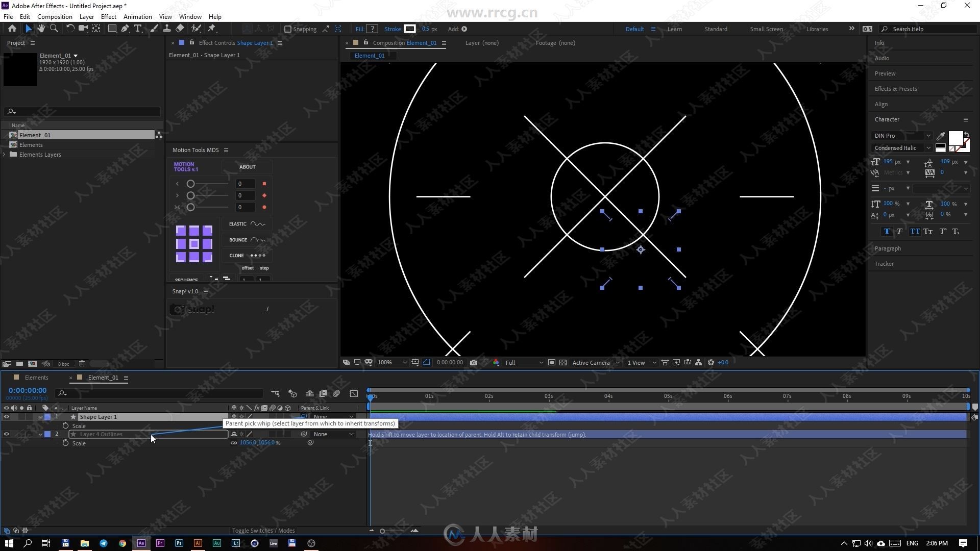Screen dimensions: 980x551
Task: Drag the Fill color swatch in toolbar
Action: 372,29
